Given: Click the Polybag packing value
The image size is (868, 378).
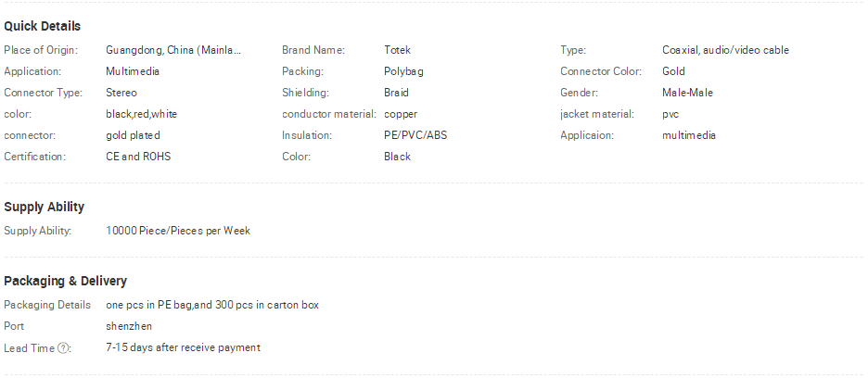Looking at the screenshot, I should point(403,72).
